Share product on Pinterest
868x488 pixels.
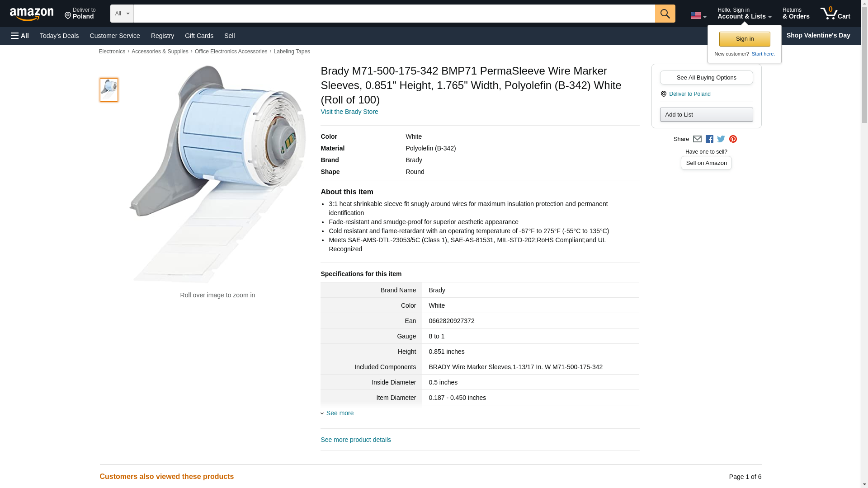(733, 139)
